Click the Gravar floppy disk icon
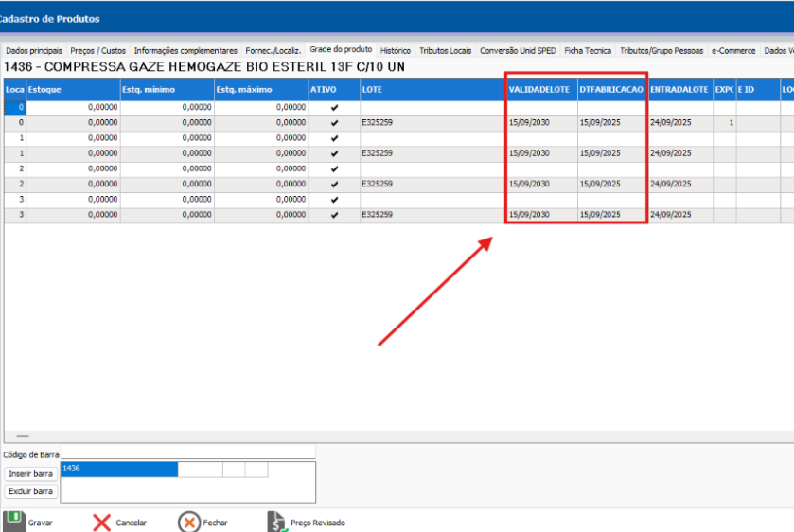Image resolution: width=794 pixels, height=532 pixels. tap(14, 521)
